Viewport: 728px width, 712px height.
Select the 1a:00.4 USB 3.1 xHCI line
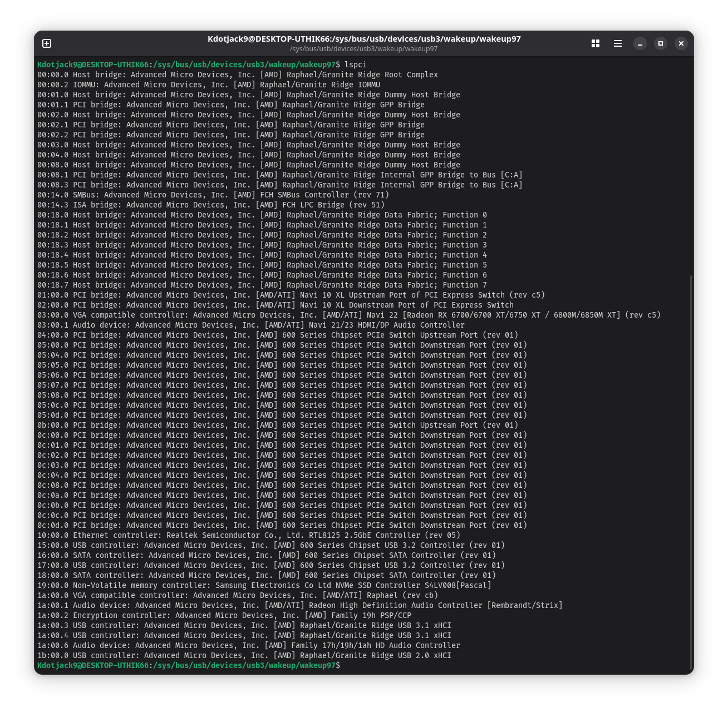point(244,635)
